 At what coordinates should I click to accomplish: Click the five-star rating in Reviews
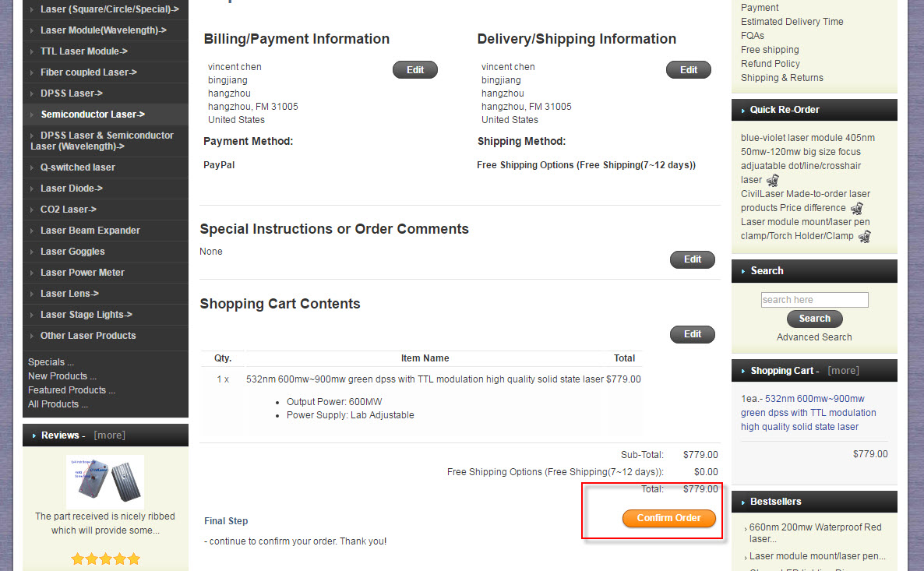coord(105,559)
